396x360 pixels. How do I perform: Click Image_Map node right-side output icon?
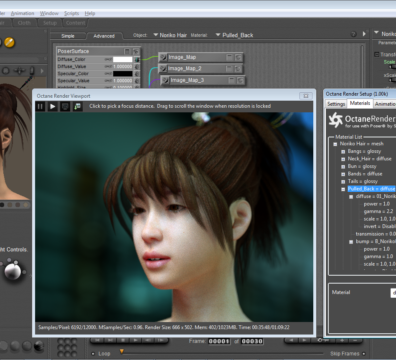(238, 57)
